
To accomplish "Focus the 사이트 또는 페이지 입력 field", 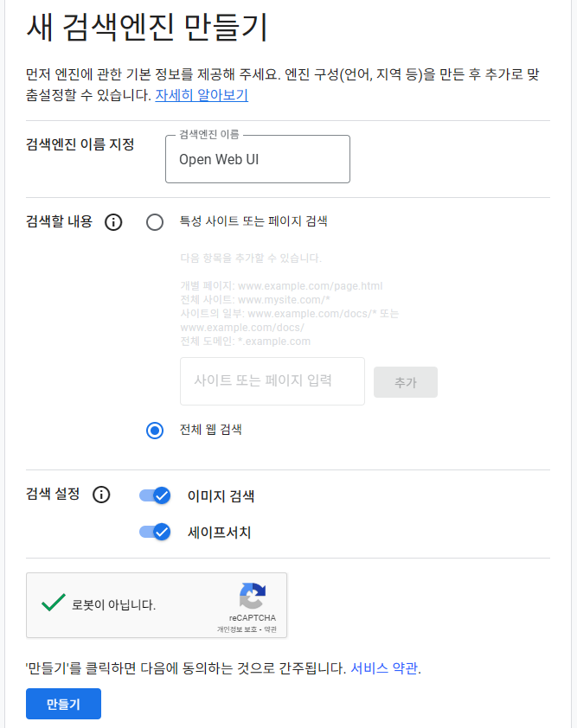I will 272,381.
